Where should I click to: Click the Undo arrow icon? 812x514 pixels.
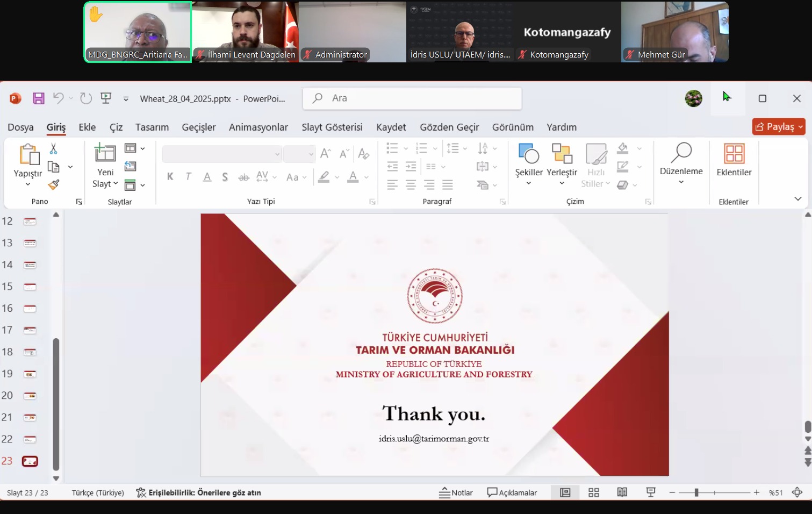coord(58,98)
